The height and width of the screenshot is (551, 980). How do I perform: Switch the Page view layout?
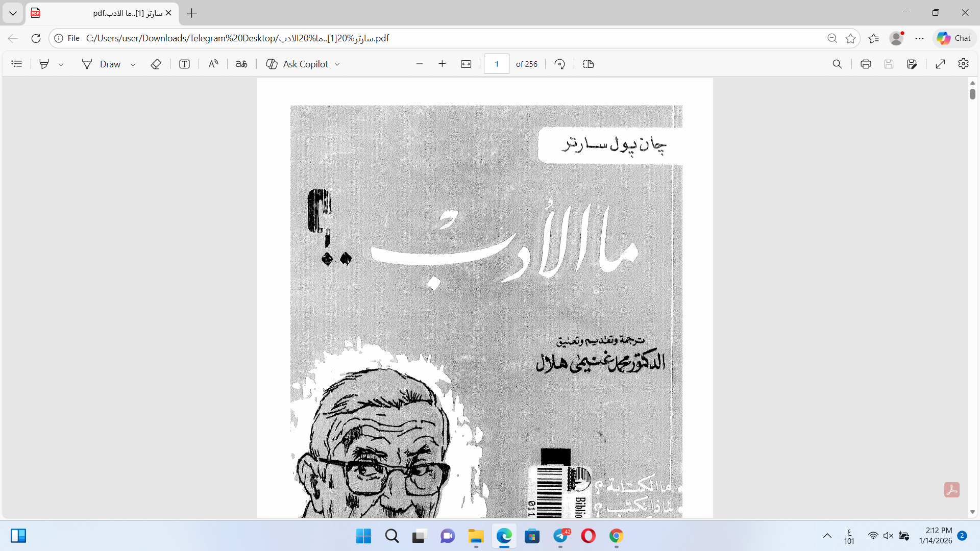pos(589,64)
